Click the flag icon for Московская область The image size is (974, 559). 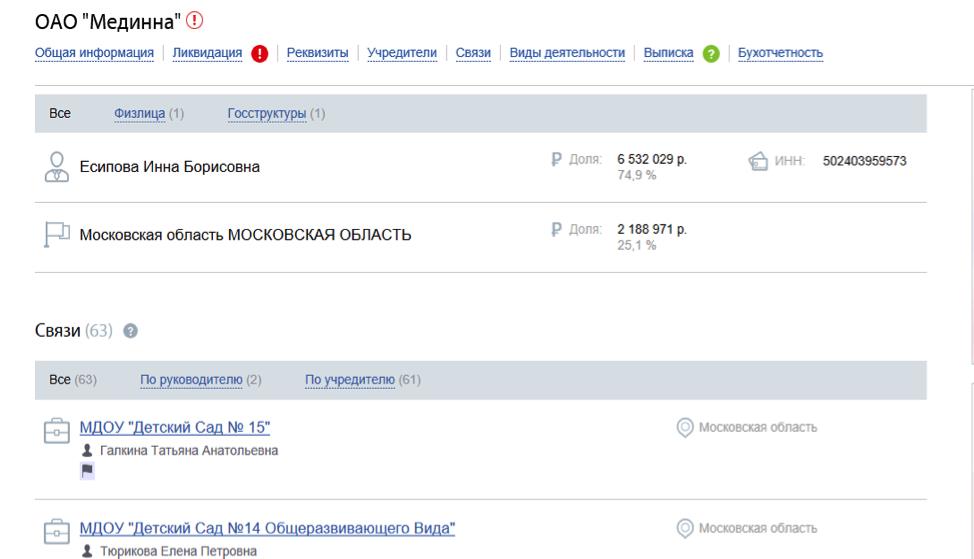pyautogui.click(x=57, y=235)
